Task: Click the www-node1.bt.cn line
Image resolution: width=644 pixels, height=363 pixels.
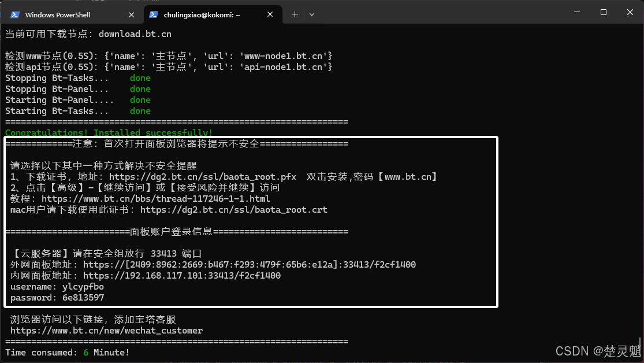Action: [169, 56]
